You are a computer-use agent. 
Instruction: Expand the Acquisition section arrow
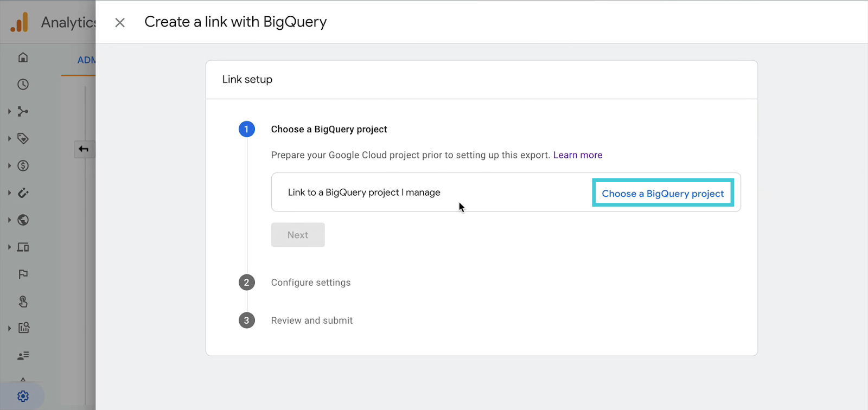[9, 112]
